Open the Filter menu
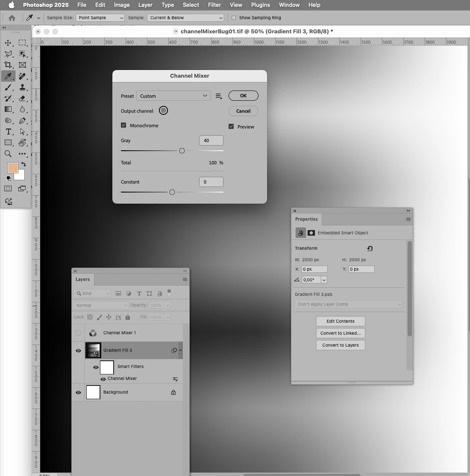 click(x=214, y=5)
